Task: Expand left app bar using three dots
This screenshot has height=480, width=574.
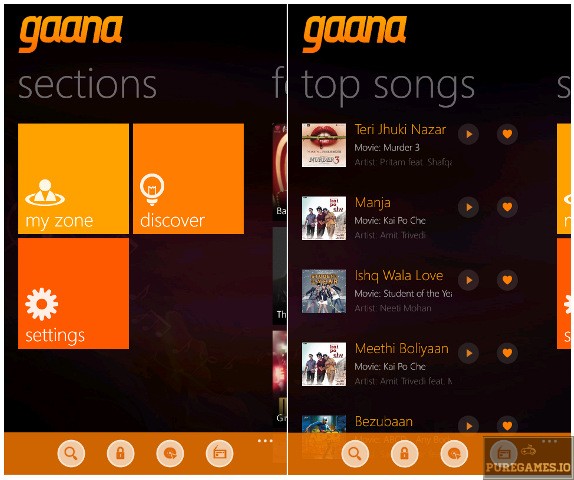Action: (265, 440)
